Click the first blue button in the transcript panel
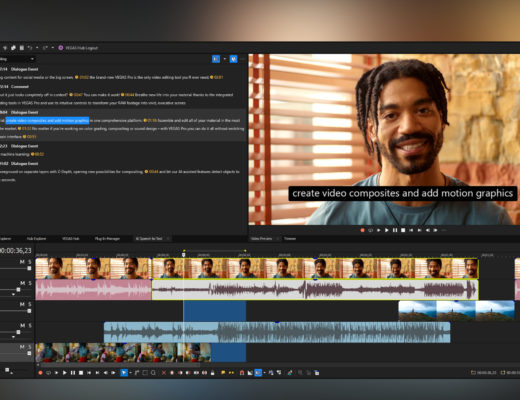Viewport: 520px width, 400px height. (x=216, y=59)
